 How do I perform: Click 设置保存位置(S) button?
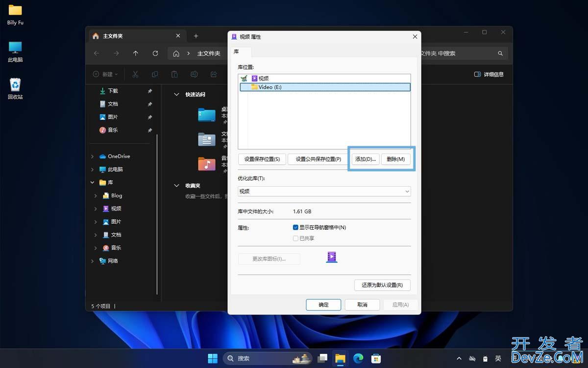(x=262, y=159)
